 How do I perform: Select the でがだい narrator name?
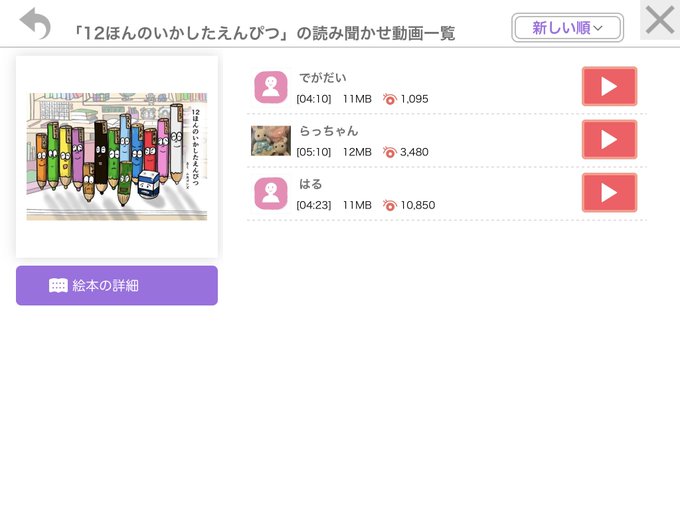point(323,78)
